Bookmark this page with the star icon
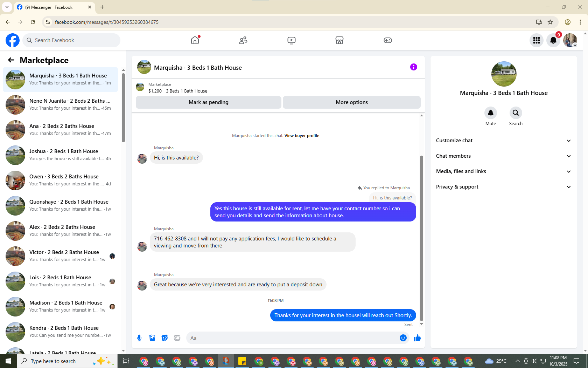The height and width of the screenshot is (368, 588). pyautogui.click(x=550, y=22)
